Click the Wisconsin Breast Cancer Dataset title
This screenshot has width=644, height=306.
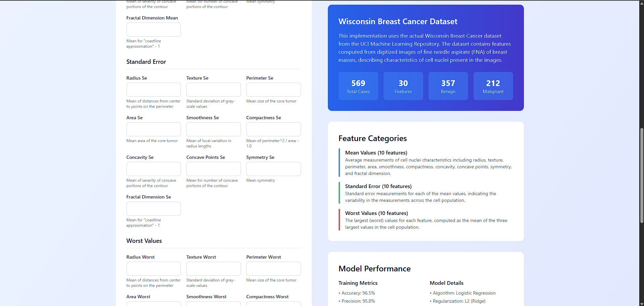pyautogui.click(x=398, y=21)
